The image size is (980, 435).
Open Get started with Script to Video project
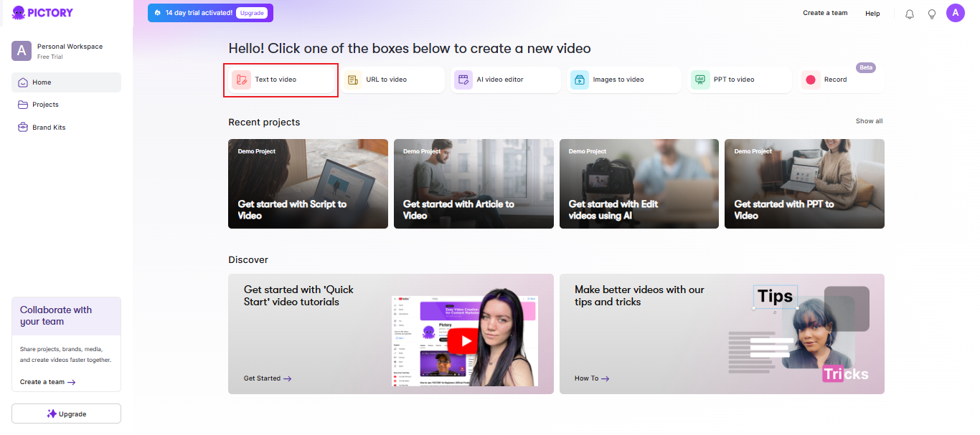308,183
